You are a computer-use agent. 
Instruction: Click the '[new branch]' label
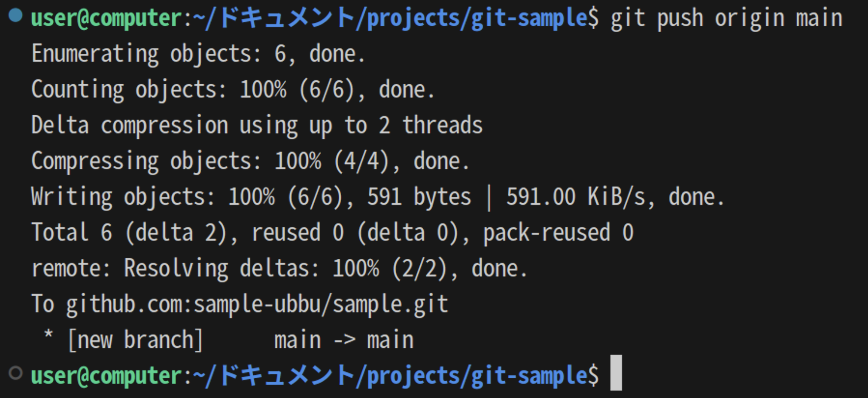click(135, 340)
